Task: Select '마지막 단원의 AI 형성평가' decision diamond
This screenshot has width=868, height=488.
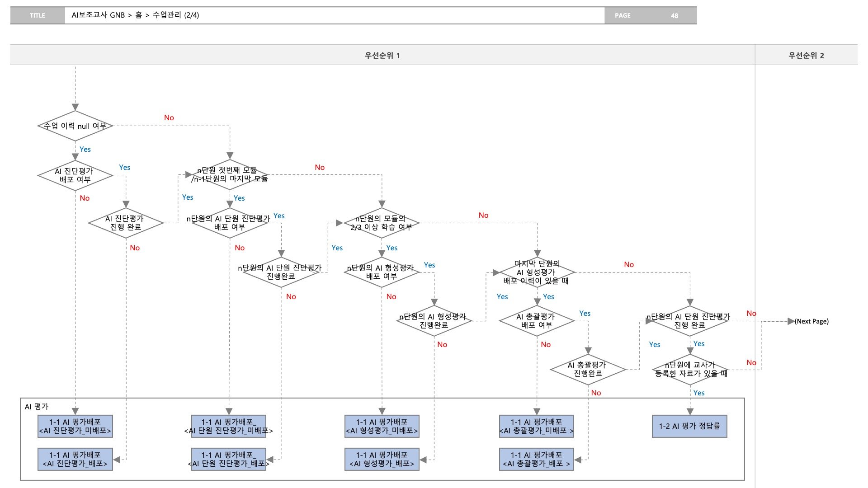Action: [x=537, y=272]
